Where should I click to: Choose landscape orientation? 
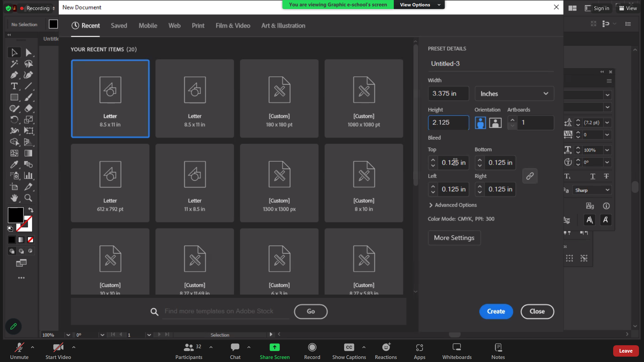(x=495, y=123)
